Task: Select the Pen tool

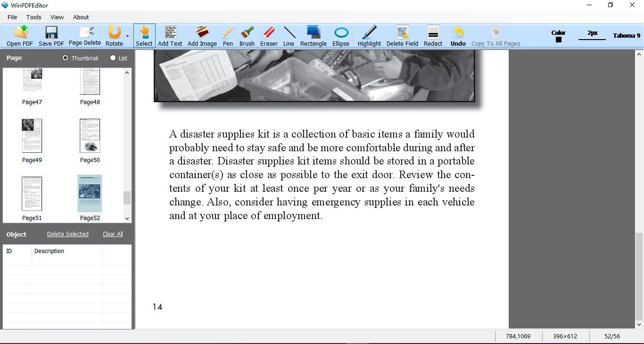Action: tap(227, 35)
